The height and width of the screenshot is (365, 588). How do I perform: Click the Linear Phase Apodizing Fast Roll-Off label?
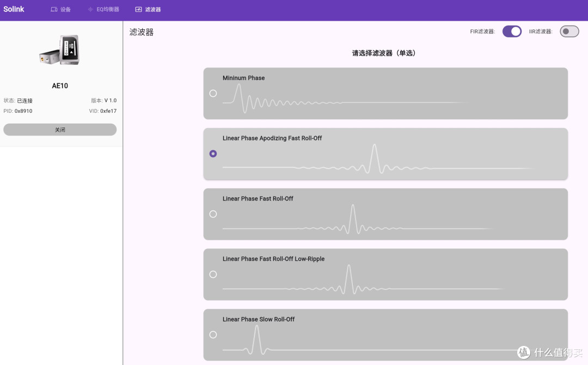click(x=272, y=138)
